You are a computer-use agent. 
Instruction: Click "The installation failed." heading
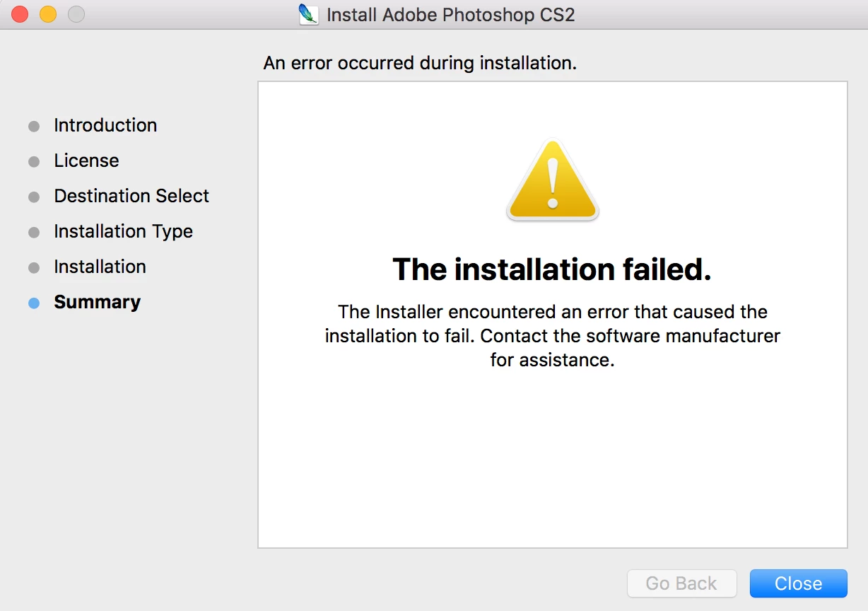[x=552, y=269]
